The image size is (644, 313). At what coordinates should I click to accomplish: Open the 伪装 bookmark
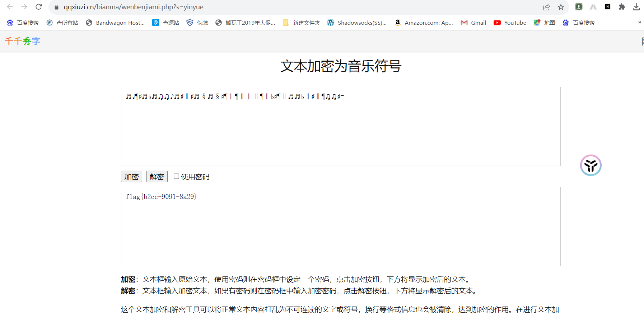(x=197, y=23)
